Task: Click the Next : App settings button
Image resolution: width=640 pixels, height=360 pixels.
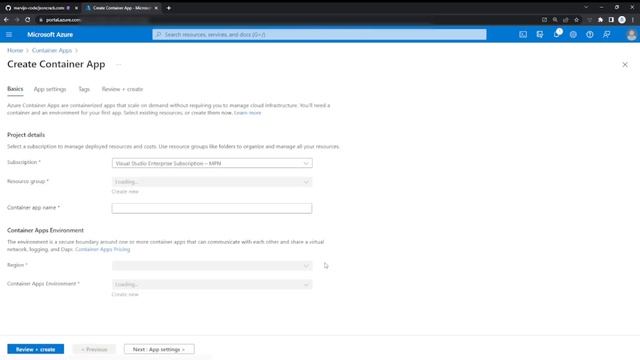Action: pyautogui.click(x=159, y=349)
